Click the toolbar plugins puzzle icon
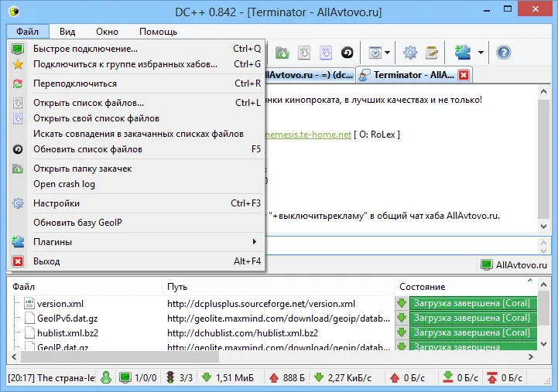Viewport: 558px width, 392px height. [463, 53]
